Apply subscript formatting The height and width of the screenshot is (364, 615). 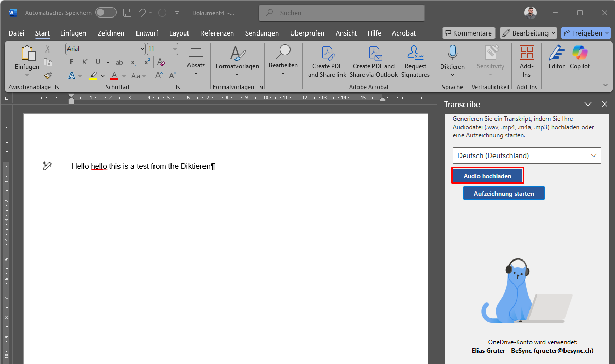[x=134, y=62]
